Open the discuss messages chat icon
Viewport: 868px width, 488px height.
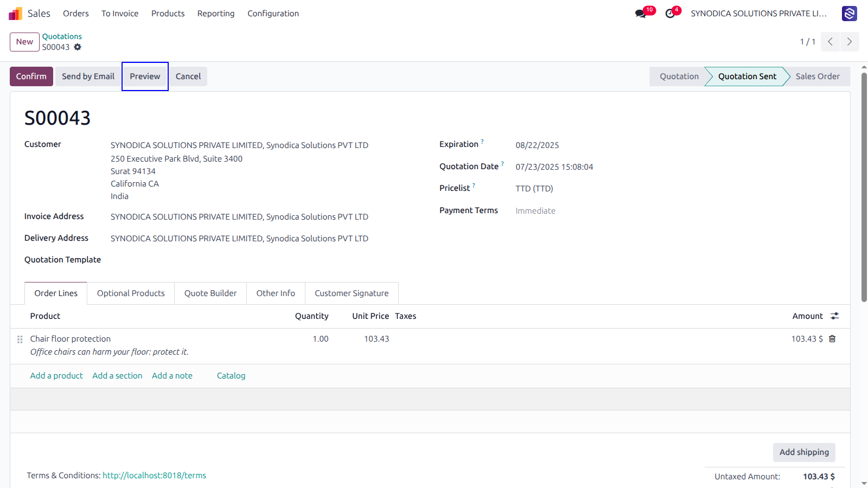[x=641, y=14]
